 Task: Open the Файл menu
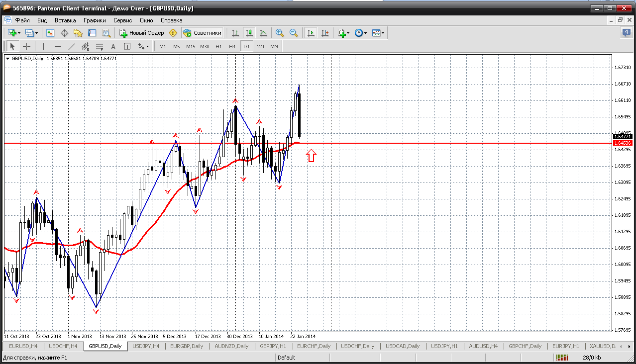[22, 20]
